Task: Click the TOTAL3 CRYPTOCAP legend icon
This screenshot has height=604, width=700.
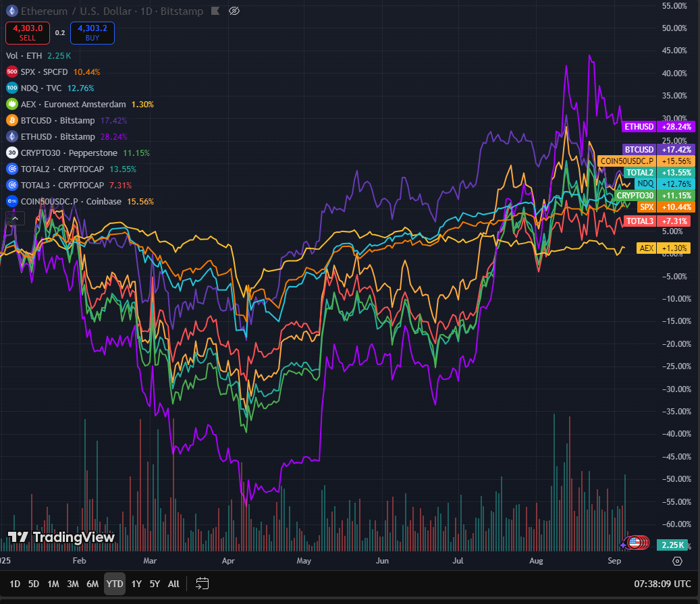Action: coord(12,186)
